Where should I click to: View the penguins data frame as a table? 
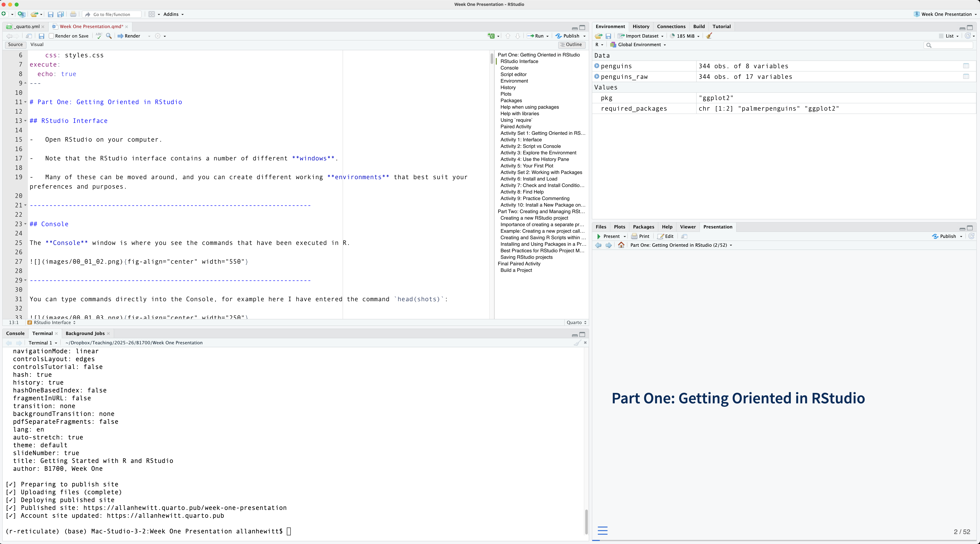[966, 66]
